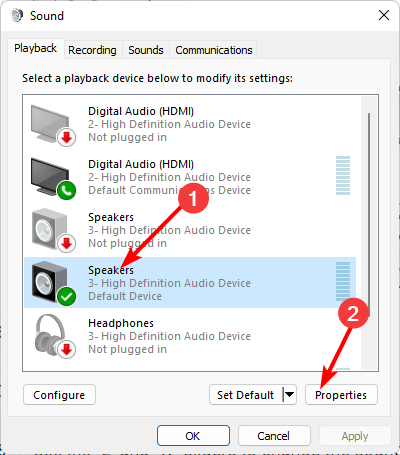Click the Default Communications Device level meter

343,175
